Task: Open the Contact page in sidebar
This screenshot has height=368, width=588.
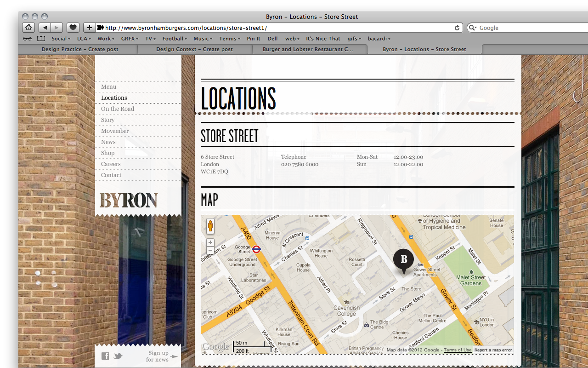Action: click(111, 175)
